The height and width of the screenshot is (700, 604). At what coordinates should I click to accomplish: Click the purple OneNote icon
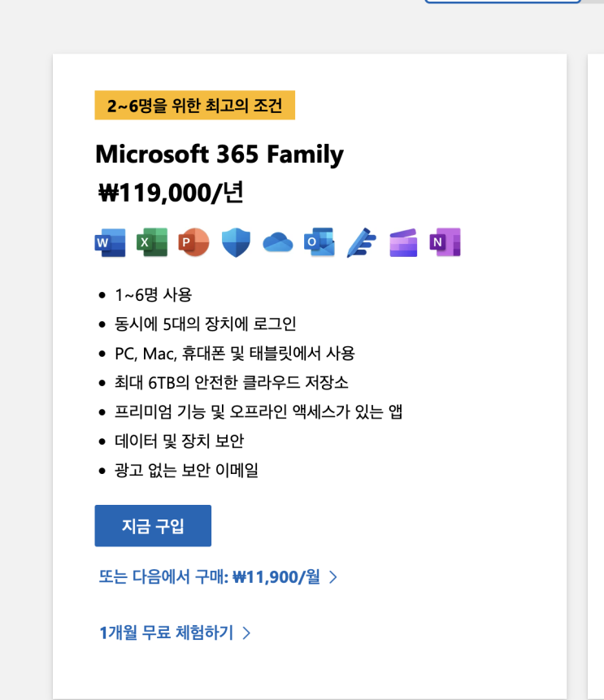(x=445, y=242)
